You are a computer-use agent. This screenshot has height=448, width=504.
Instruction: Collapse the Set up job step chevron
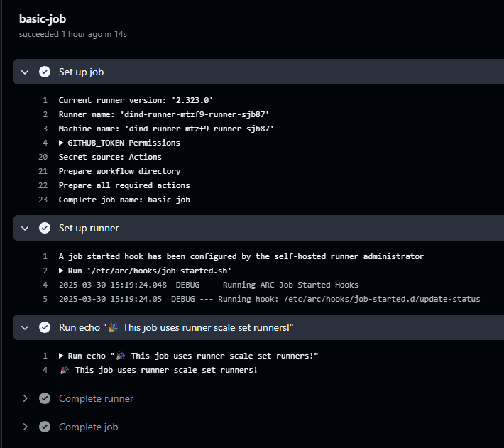[x=26, y=72]
